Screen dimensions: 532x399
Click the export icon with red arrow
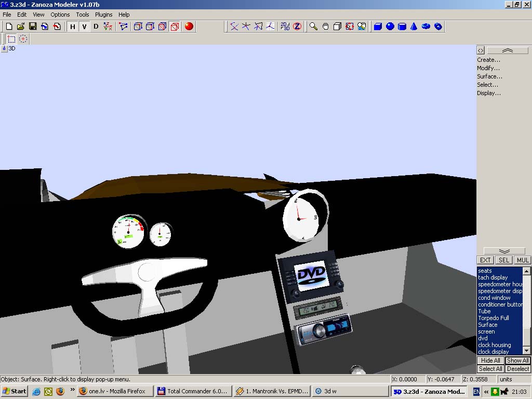[x=57, y=26]
